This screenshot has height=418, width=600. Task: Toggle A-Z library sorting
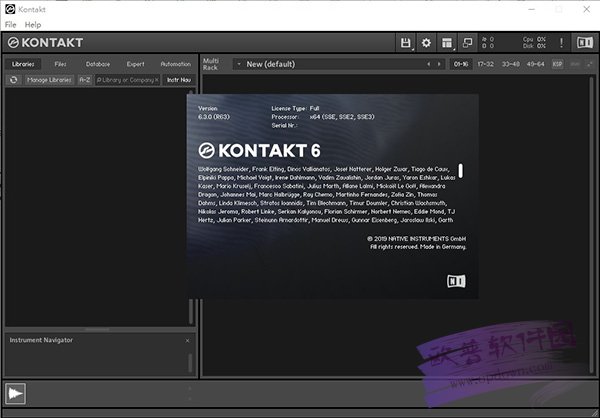[85, 80]
